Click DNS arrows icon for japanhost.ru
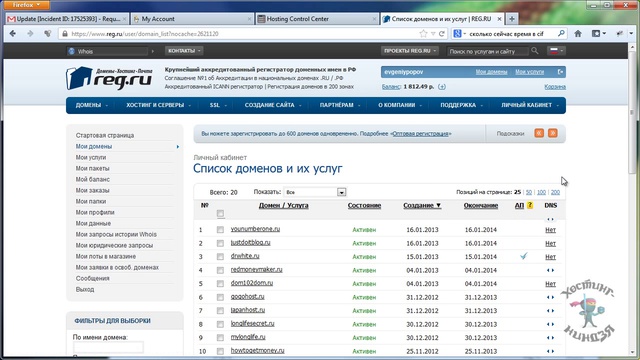640x360 pixels. point(550,311)
